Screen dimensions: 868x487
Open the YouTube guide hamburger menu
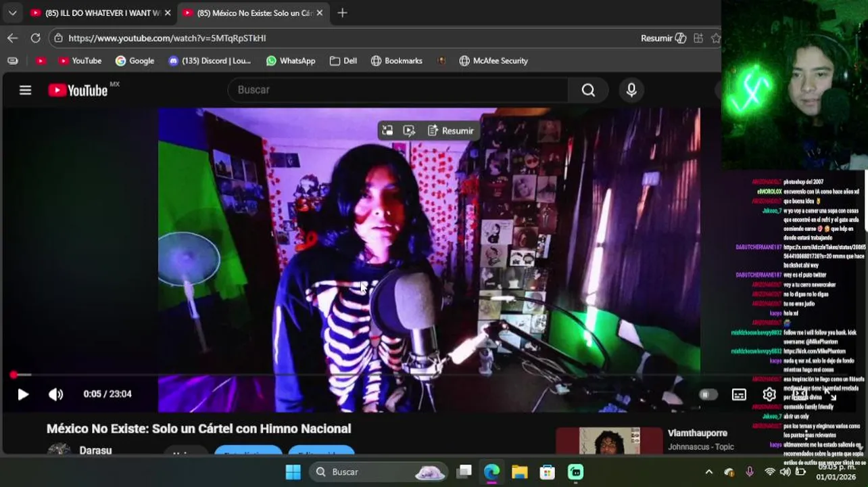point(25,90)
